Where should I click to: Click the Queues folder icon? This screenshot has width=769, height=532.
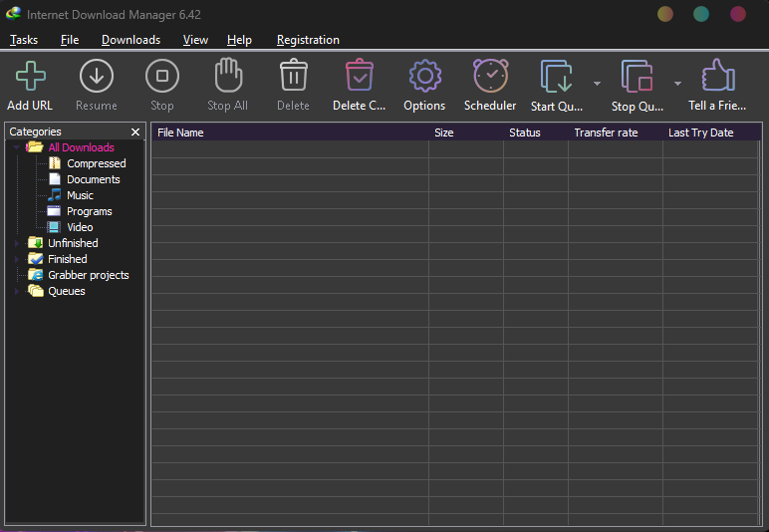pos(35,291)
